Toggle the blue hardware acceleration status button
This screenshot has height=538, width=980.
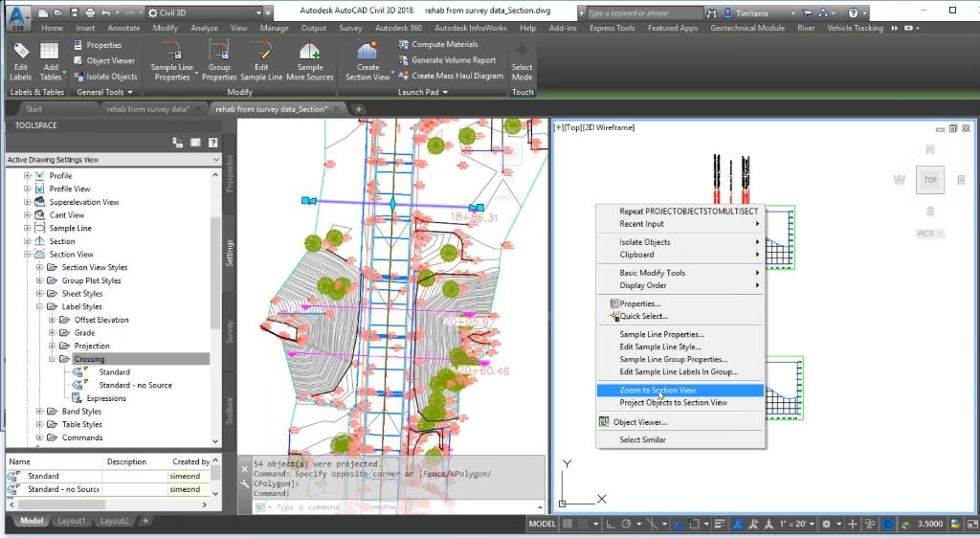tap(888, 524)
